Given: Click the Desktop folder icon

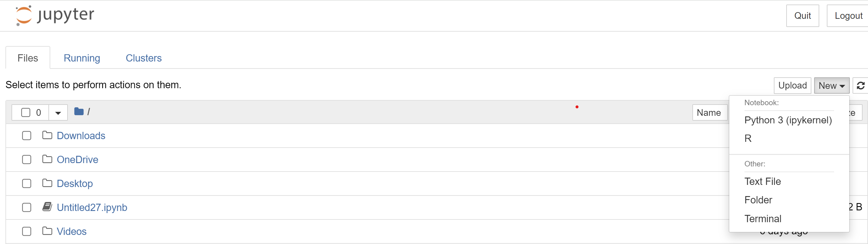Looking at the screenshot, I should point(47,183).
